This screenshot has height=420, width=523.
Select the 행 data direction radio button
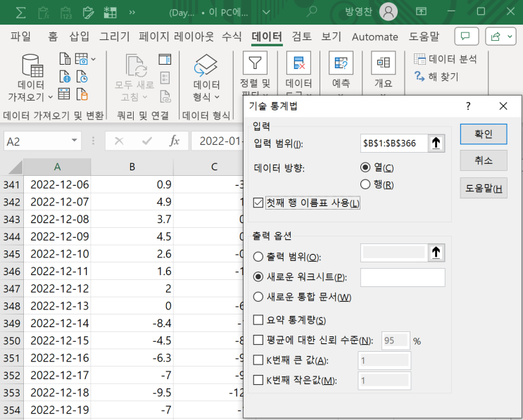pyautogui.click(x=365, y=184)
